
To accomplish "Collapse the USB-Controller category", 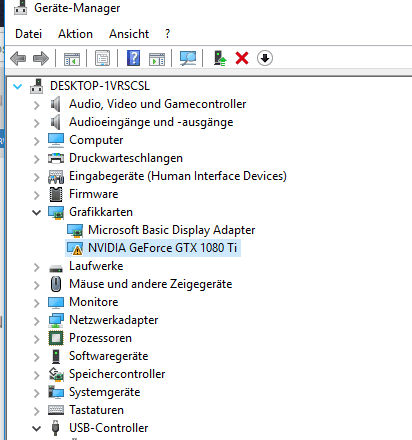I will pos(36,429).
